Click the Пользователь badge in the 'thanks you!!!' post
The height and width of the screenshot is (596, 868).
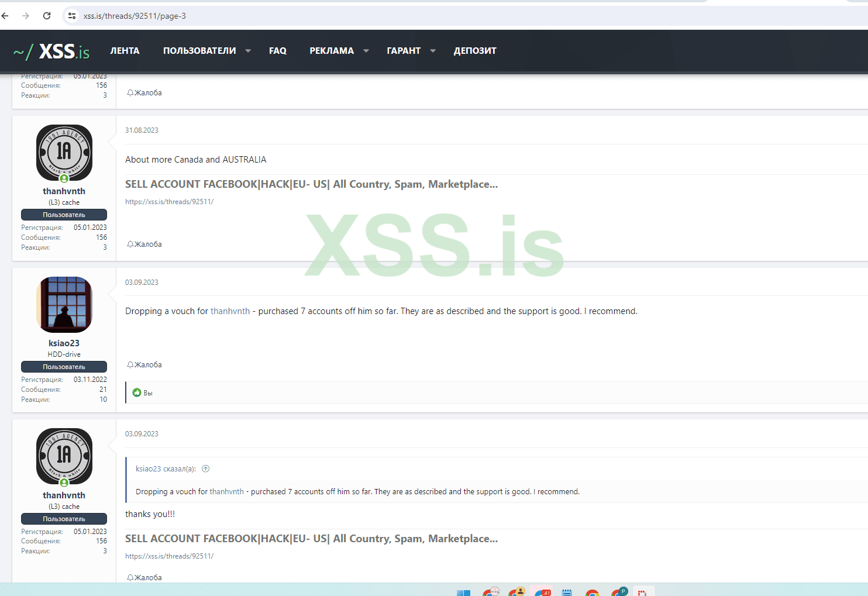point(64,519)
